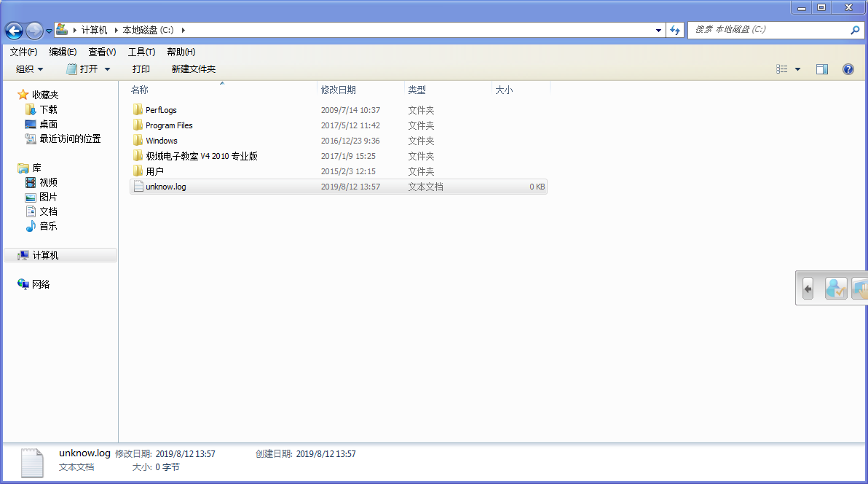Expand the address bar history dropdown

(x=658, y=30)
